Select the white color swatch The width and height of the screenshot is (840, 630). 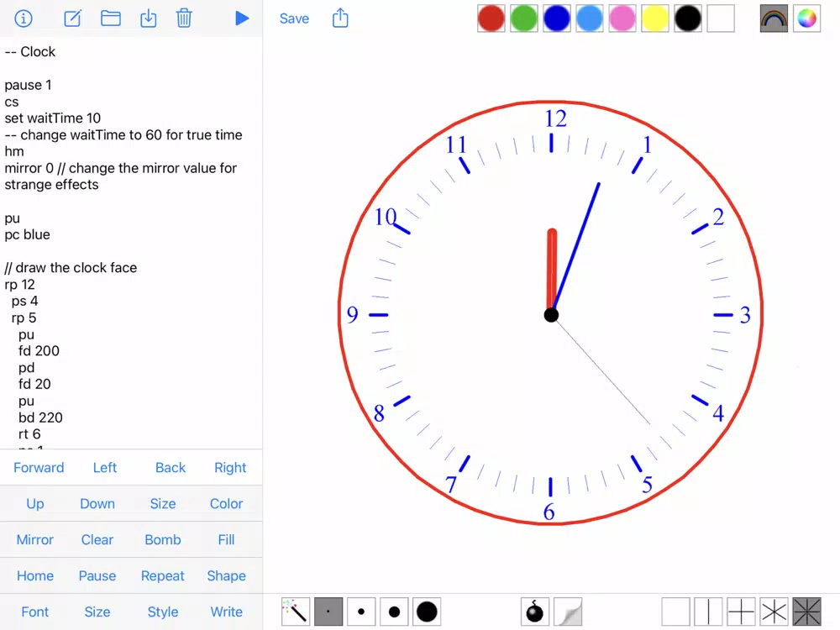(721, 18)
